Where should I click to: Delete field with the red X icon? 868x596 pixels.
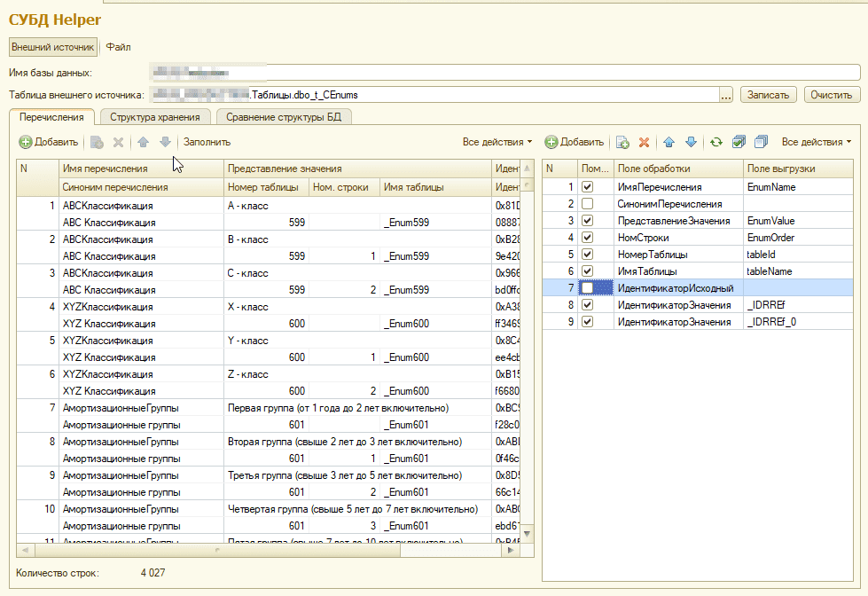[644, 143]
